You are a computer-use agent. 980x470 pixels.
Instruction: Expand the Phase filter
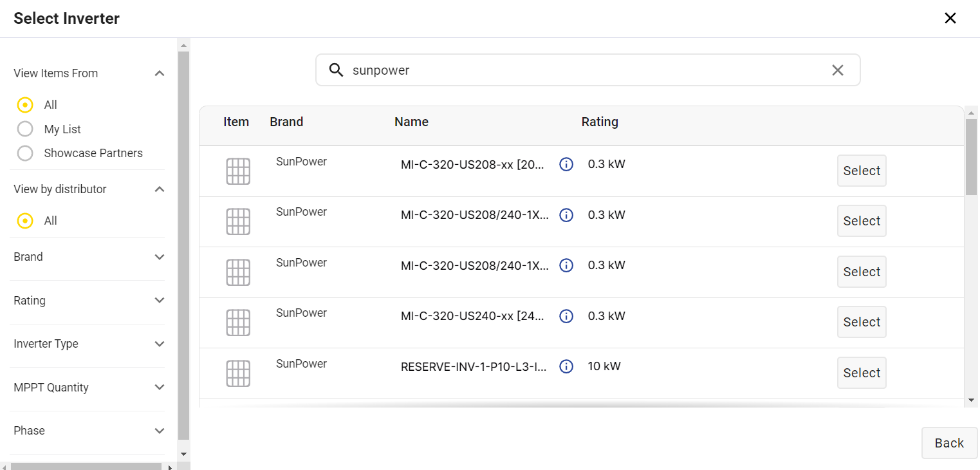coord(160,431)
